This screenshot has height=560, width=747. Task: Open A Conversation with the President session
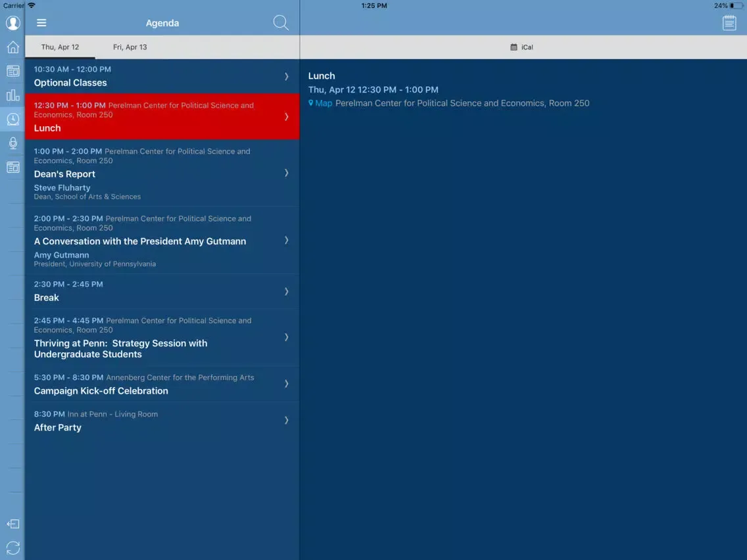[x=140, y=241]
